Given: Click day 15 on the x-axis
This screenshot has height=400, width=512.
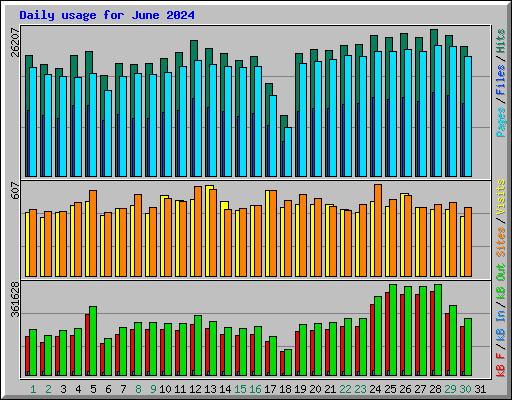Looking at the screenshot, I should coord(240,389).
